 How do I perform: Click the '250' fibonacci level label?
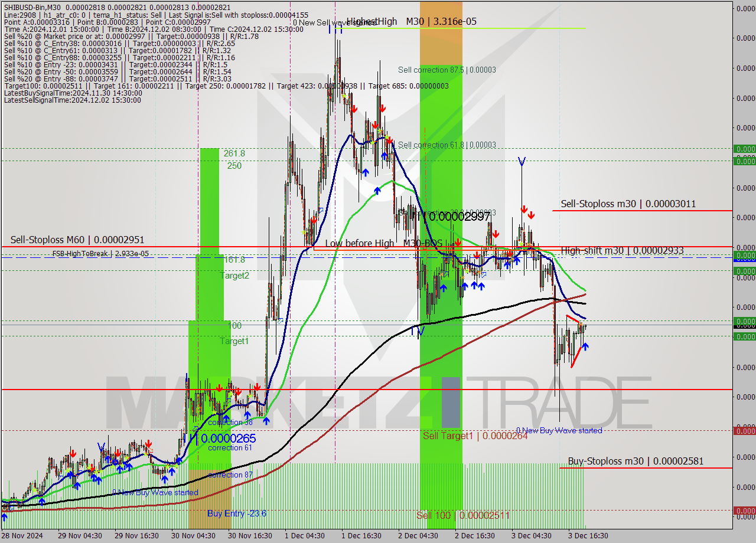[234, 166]
